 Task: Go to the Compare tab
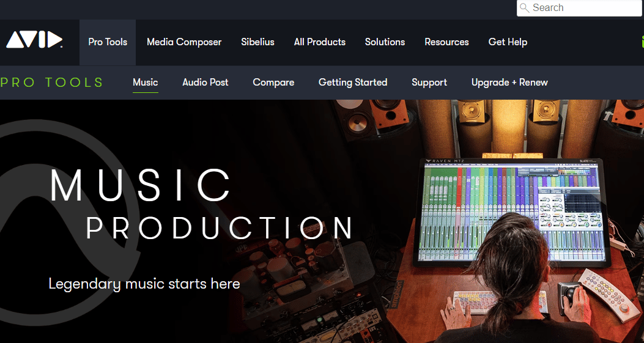(273, 83)
